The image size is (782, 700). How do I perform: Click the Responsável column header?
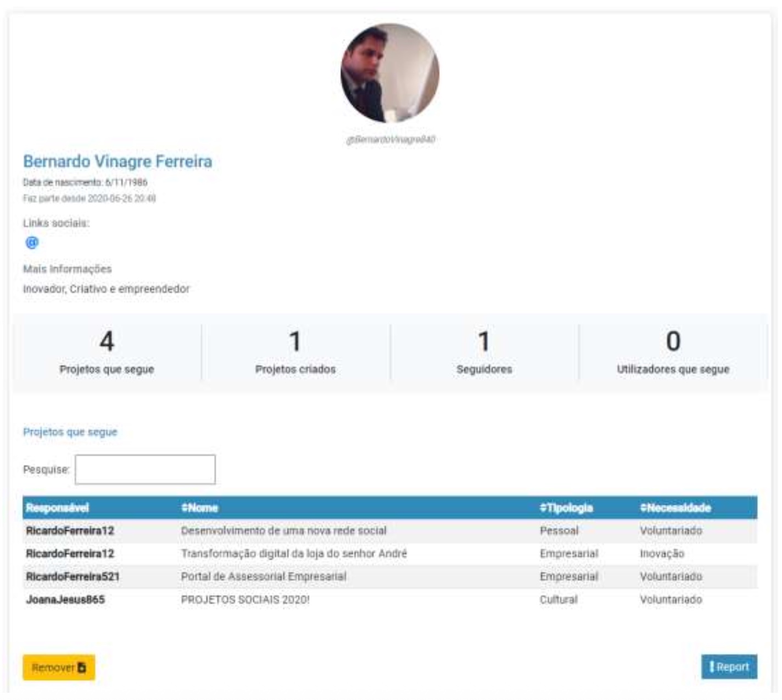pyautogui.click(x=58, y=508)
